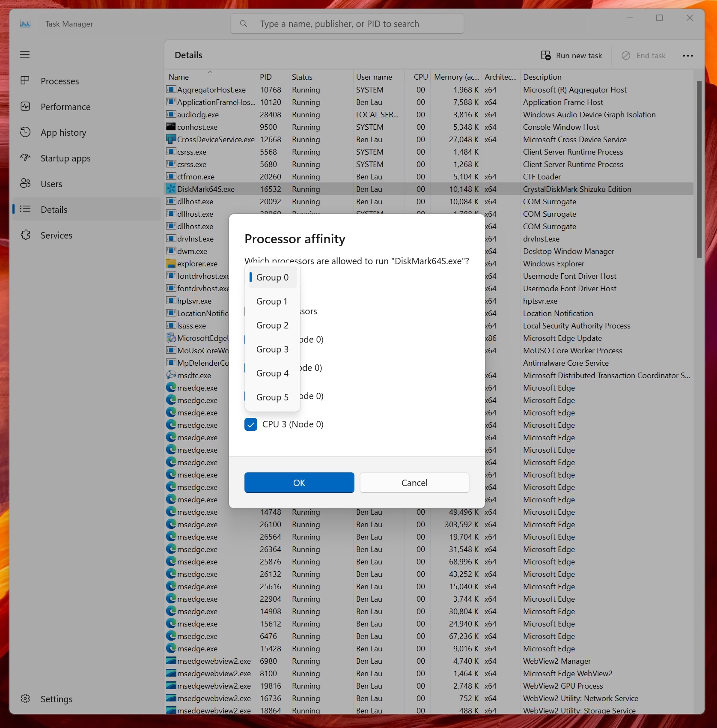Click the AggregatorHost.exe process icon
This screenshot has height=728, width=717.
tap(171, 90)
